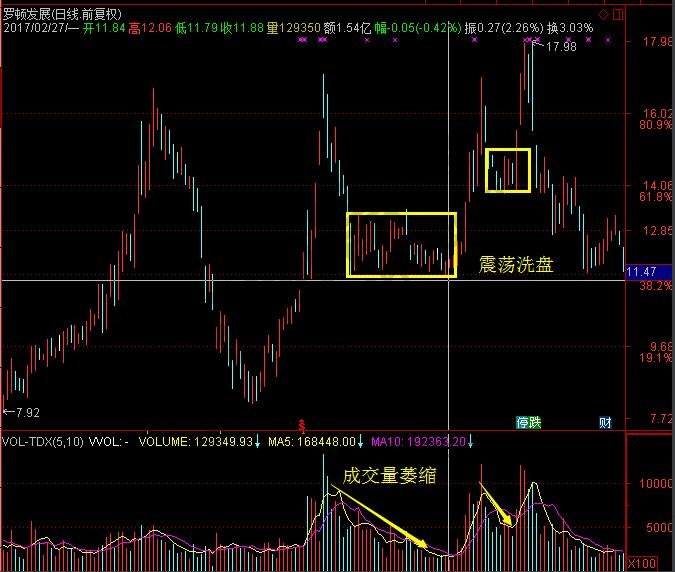
Task: Click the blue 11.47 current price label
Action: 649,272
